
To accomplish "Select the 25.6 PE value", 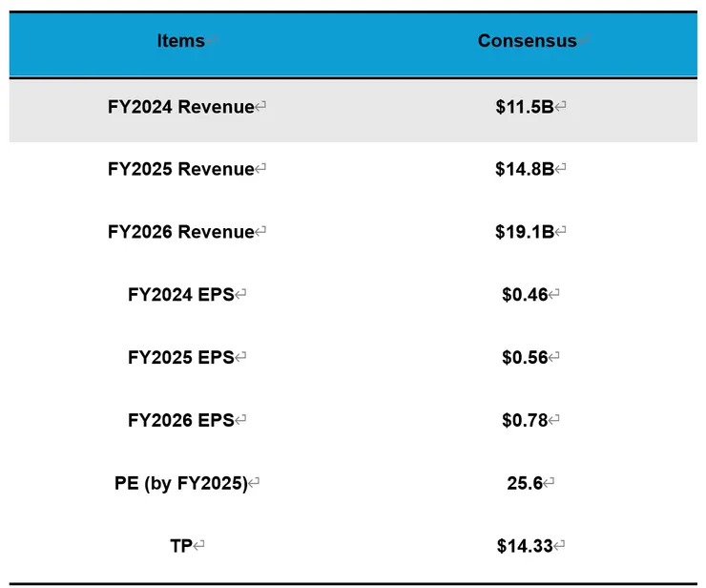I will 525,483.
